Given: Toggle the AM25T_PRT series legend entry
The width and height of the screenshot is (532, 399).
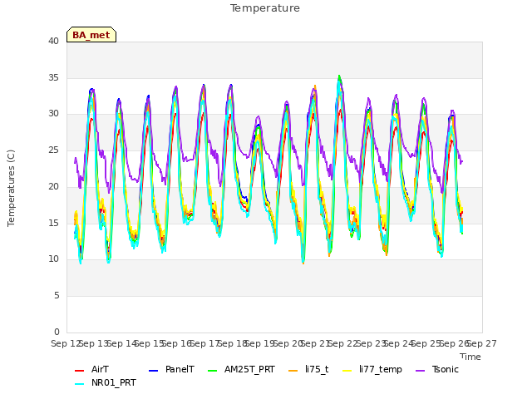Looking at the screenshot, I should (x=241, y=369).
